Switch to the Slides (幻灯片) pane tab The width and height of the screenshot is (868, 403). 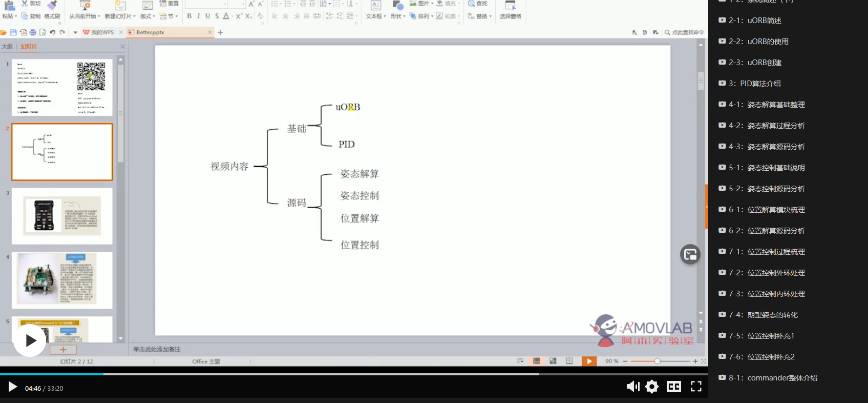(x=29, y=46)
